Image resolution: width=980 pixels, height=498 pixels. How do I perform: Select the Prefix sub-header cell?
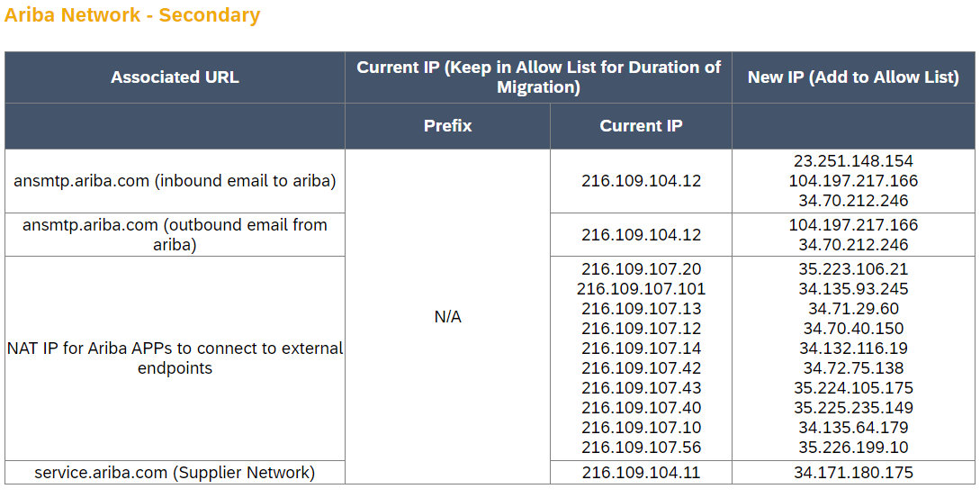click(x=447, y=126)
